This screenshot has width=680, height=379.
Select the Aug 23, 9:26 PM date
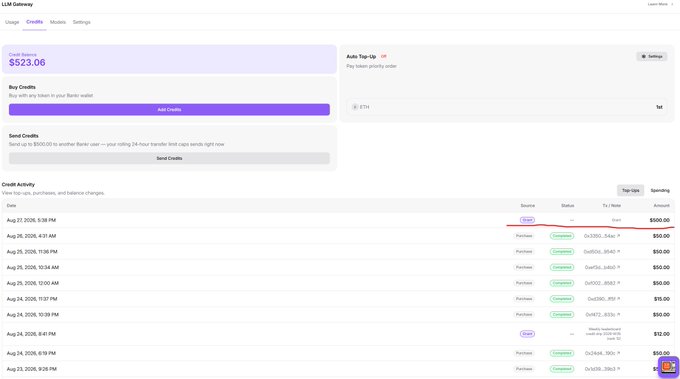[31, 369]
